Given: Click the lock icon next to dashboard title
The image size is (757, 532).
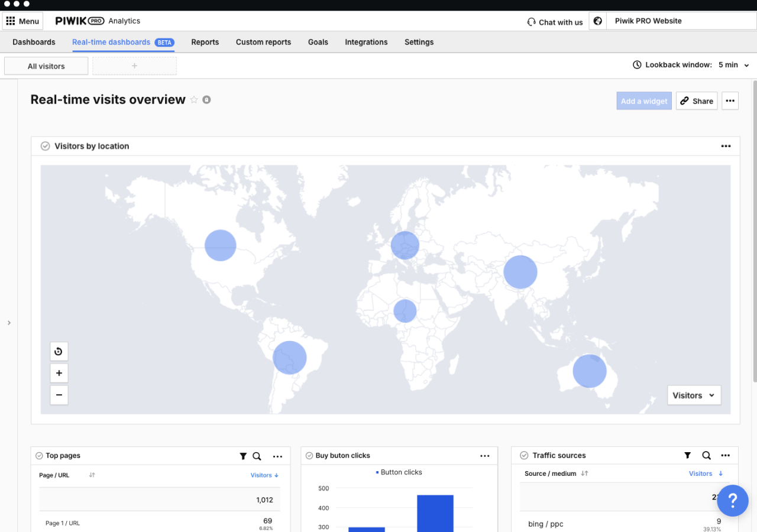Looking at the screenshot, I should (x=206, y=100).
